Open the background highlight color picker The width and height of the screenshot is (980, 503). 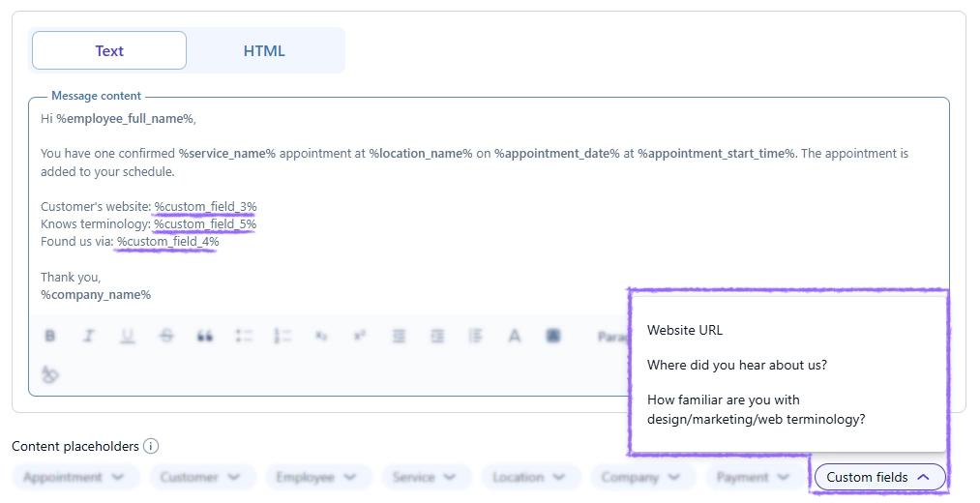(x=553, y=336)
